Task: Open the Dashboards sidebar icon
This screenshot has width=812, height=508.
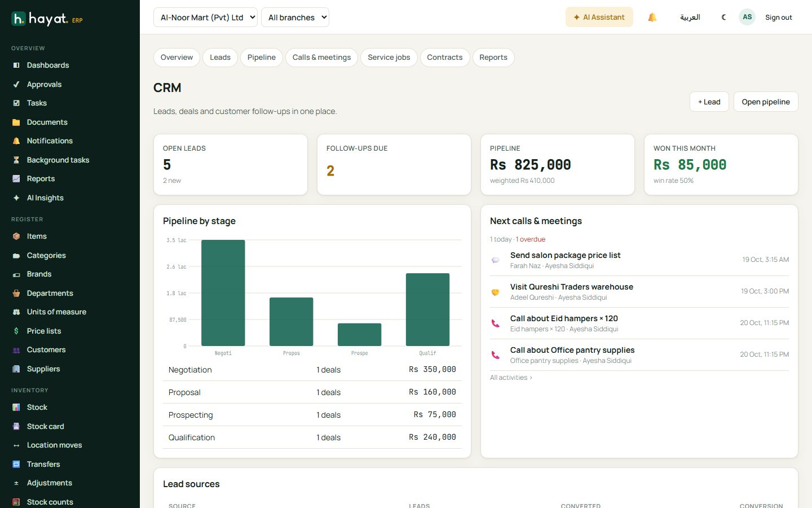Action: pos(16,65)
